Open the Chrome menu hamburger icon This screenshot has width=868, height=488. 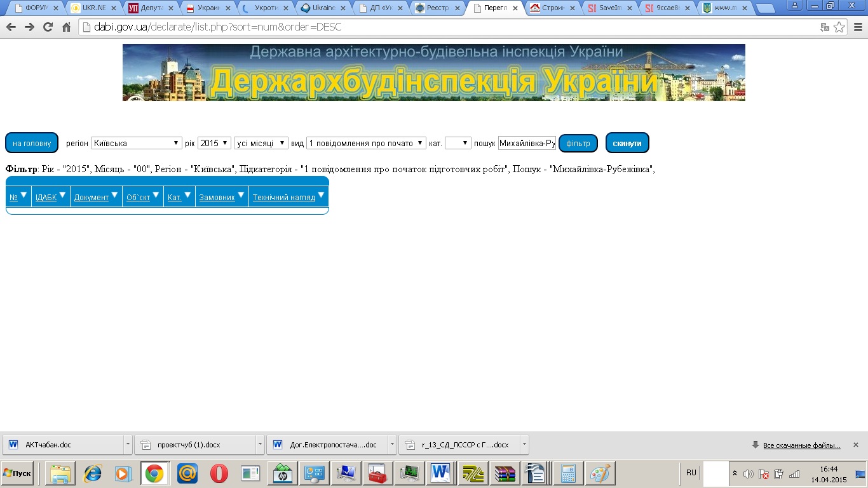coord(857,27)
